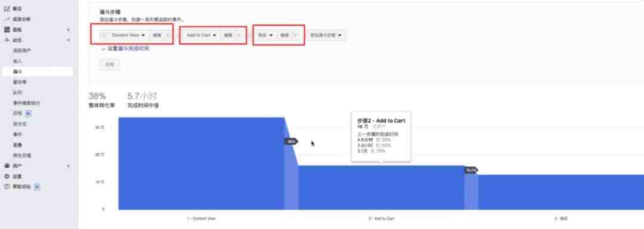
Task: Open the add funnel step dropdown
Action: click(328, 35)
